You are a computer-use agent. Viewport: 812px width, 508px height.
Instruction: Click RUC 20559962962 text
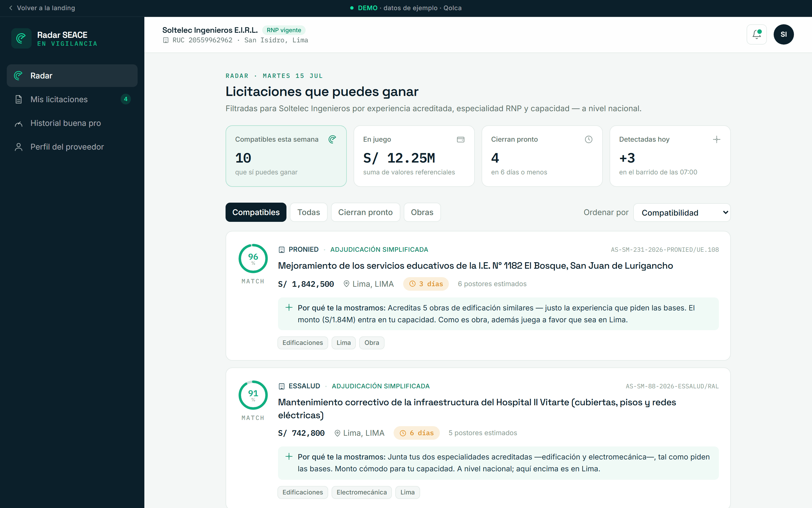click(x=202, y=40)
